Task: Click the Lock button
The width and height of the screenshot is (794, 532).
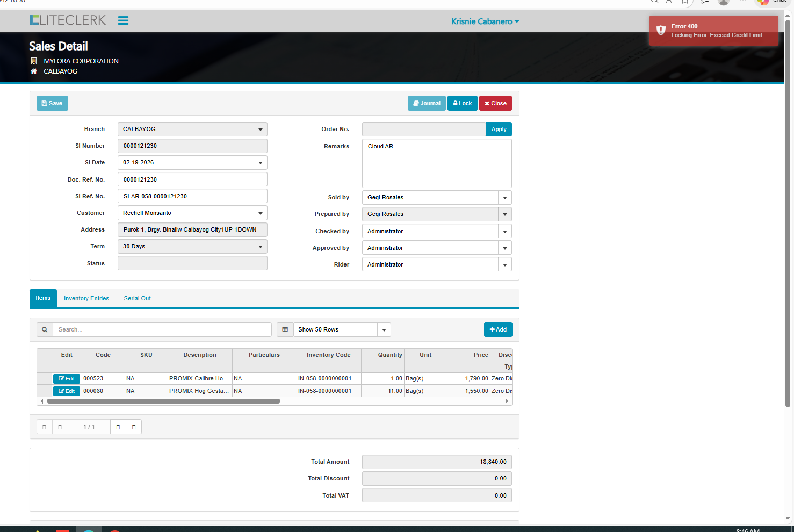Action: tap(463, 103)
